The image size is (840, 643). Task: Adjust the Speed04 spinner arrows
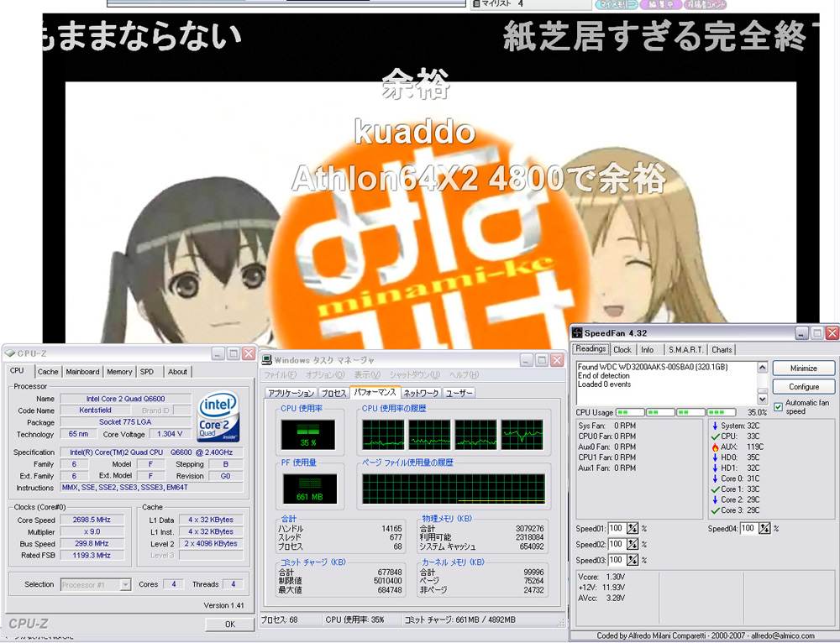[764, 529]
